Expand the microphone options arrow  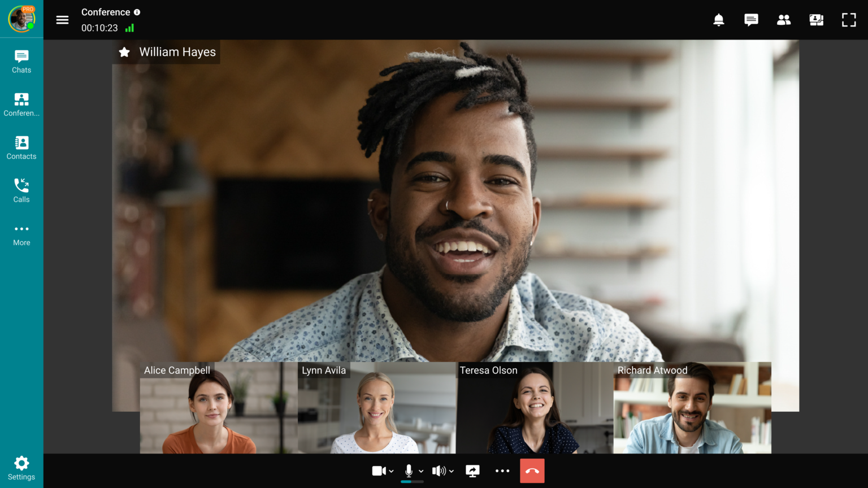[x=421, y=472]
